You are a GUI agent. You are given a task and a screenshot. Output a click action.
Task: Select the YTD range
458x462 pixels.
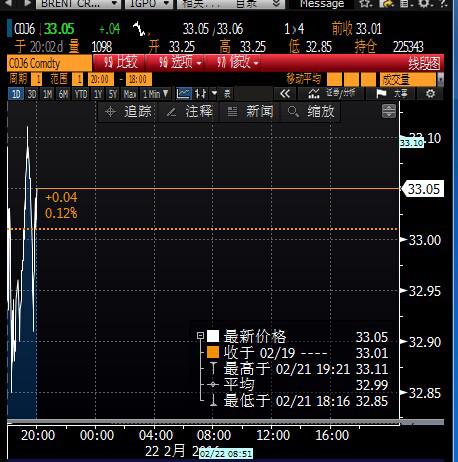click(x=81, y=94)
